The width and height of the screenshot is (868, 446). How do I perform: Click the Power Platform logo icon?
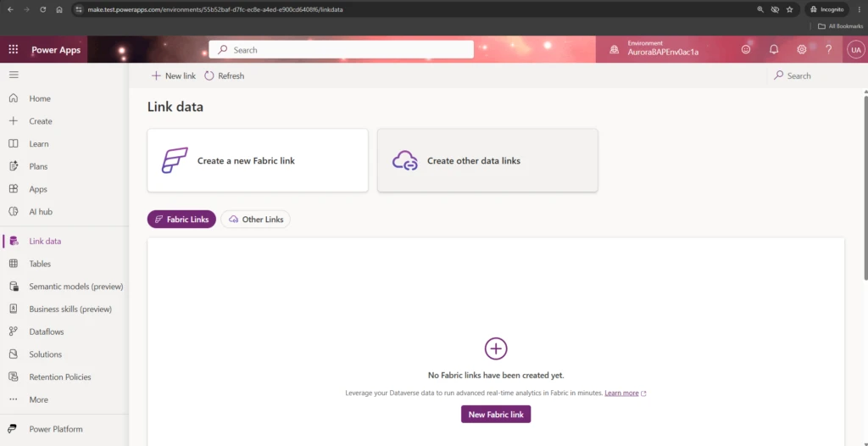pyautogui.click(x=12, y=429)
